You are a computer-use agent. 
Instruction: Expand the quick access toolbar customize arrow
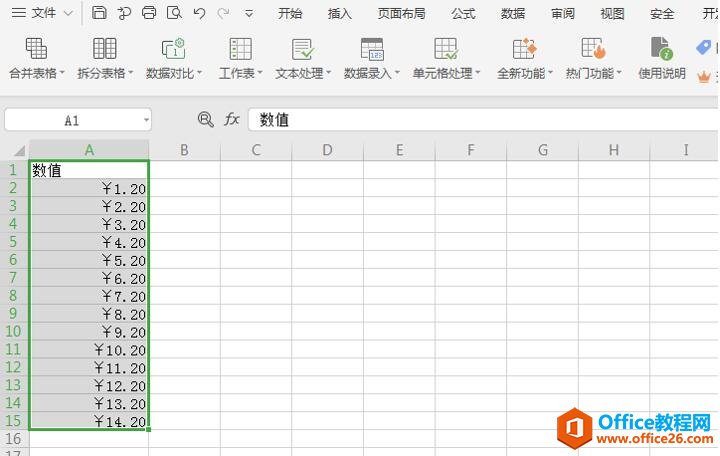(x=249, y=14)
